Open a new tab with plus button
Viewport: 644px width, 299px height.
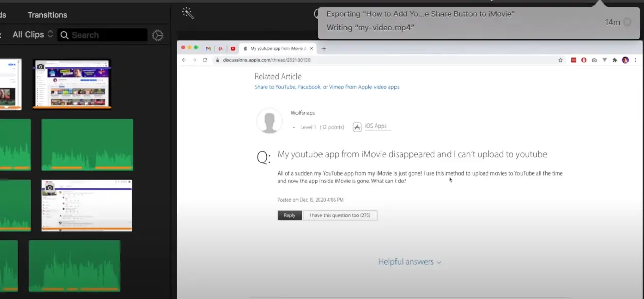(324, 48)
